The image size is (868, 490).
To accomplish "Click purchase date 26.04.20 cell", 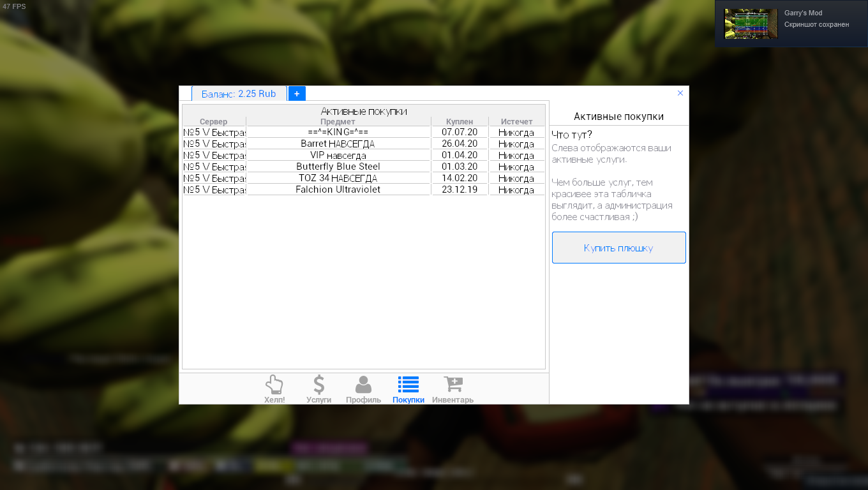I will coord(460,144).
